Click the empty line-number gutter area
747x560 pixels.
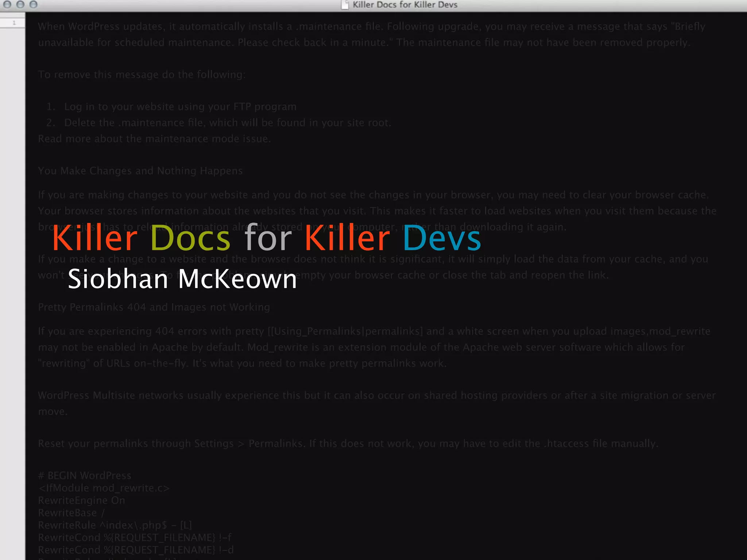tap(12, 292)
